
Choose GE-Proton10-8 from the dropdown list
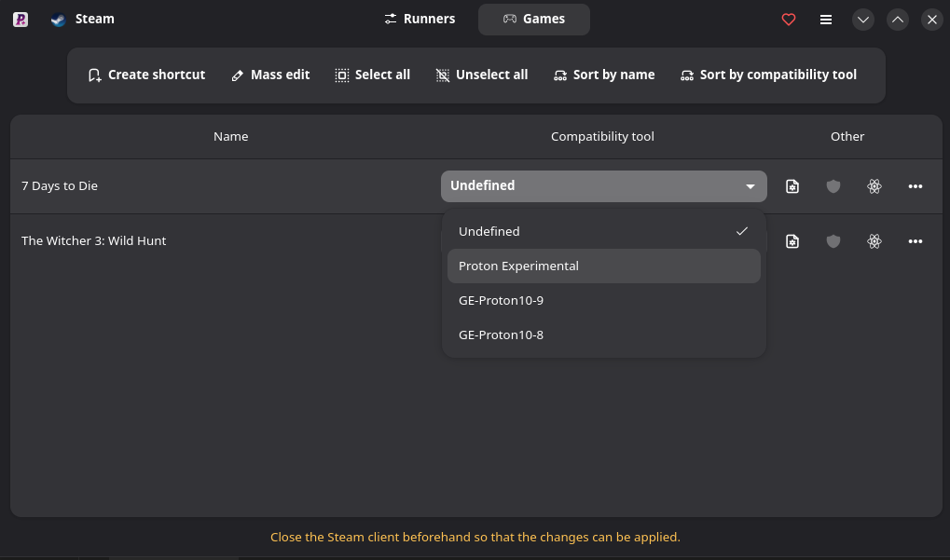pos(603,335)
